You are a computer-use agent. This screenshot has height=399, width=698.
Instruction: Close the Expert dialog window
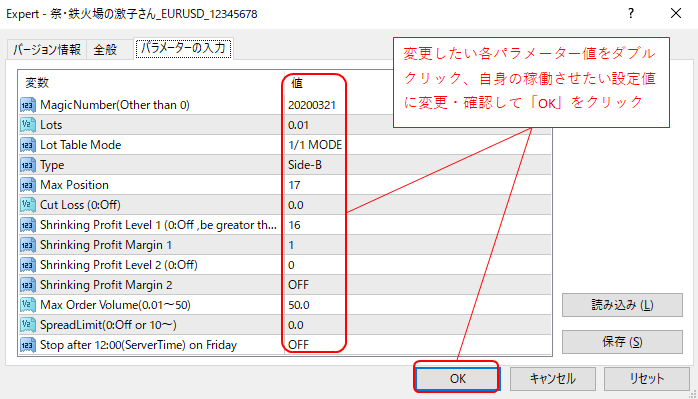(x=676, y=14)
